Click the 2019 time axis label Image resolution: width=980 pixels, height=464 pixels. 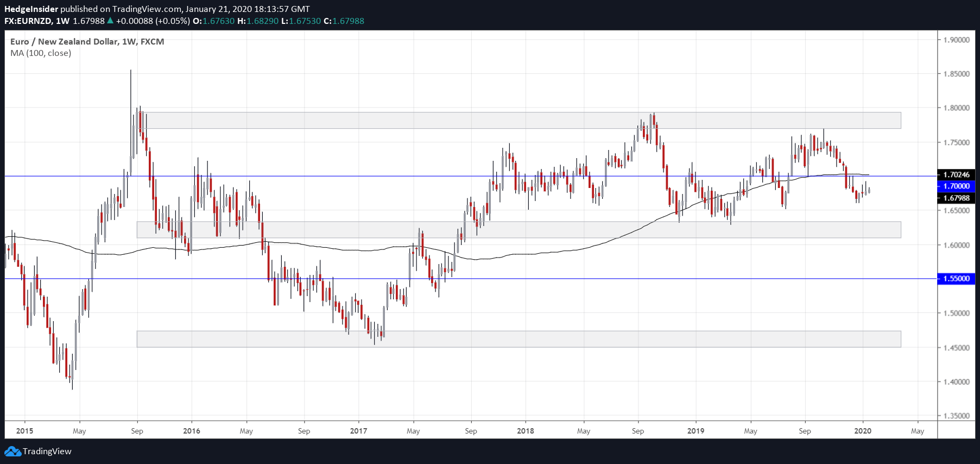[696, 431]
